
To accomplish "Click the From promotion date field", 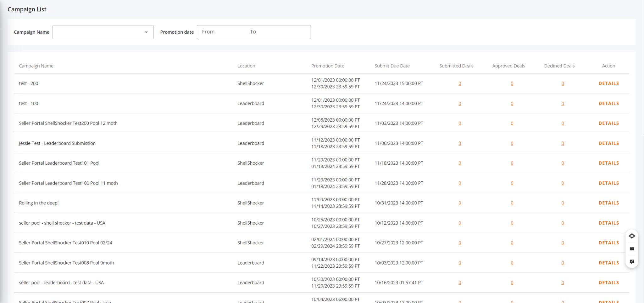I will point(217,32).
